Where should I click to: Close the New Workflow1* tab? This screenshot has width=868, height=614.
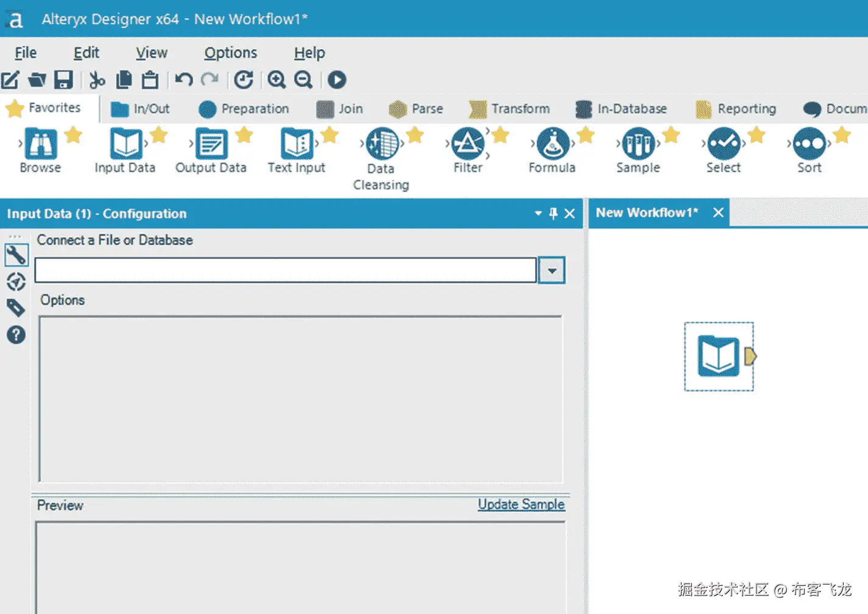coord(718,213)
